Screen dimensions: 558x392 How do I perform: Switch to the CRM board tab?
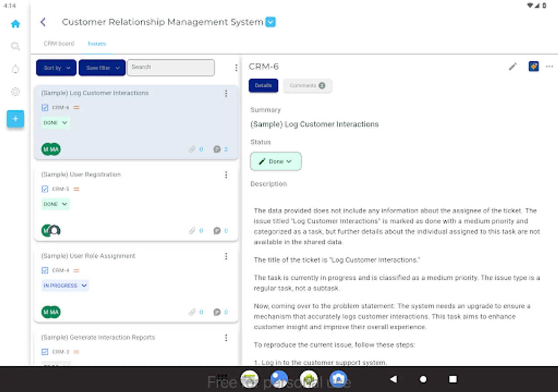(58, 44)
